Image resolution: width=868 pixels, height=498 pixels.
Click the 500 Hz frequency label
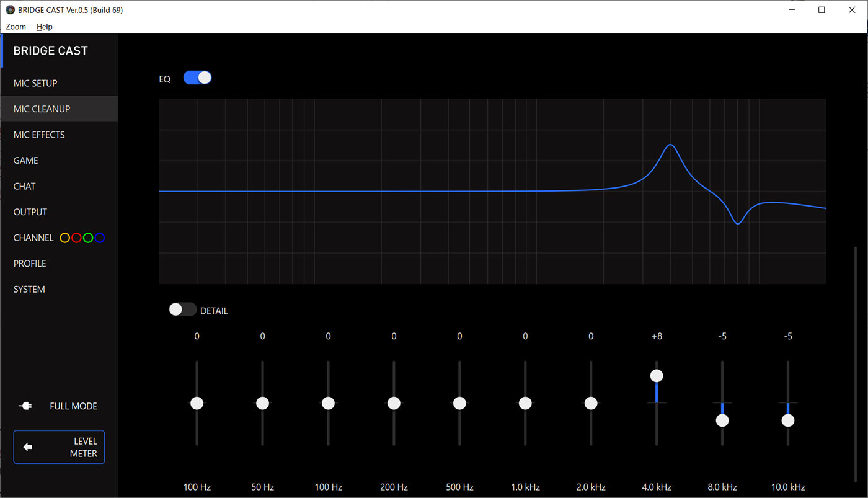point(459,487)
